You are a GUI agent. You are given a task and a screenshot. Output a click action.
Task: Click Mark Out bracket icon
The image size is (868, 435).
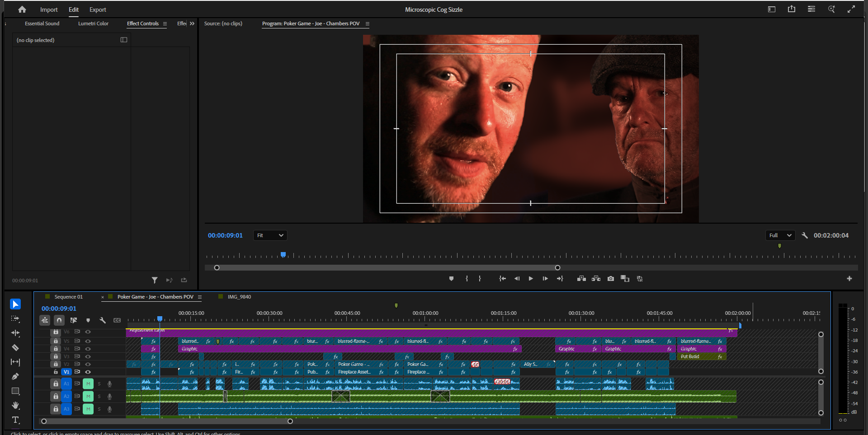click(x=480, y=279)
